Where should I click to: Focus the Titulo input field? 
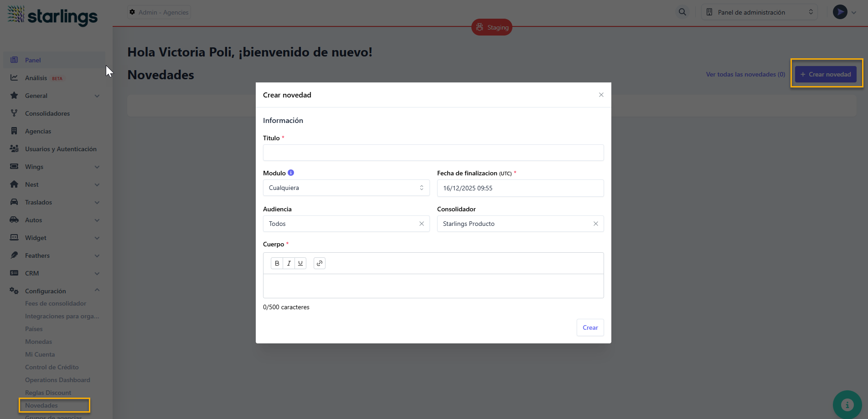(433, 153)
